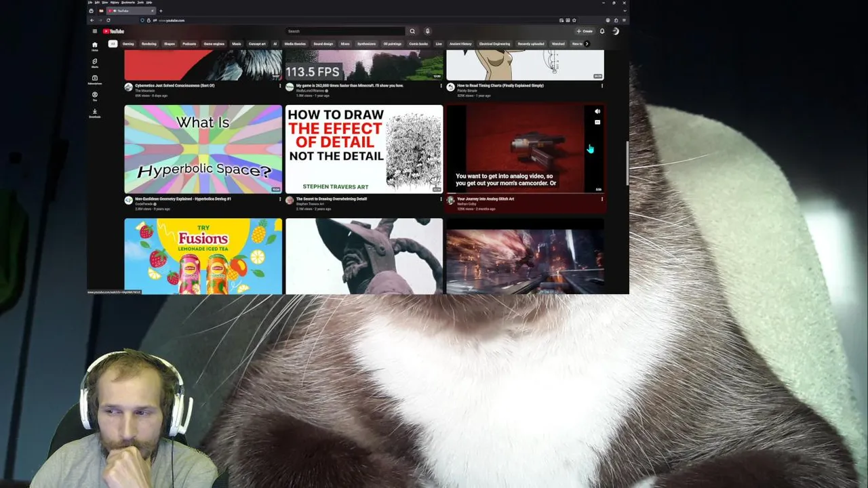This screenshot has width=868, height=488.
Task: Bookmark page with the star icon
Action: point(574,20)
